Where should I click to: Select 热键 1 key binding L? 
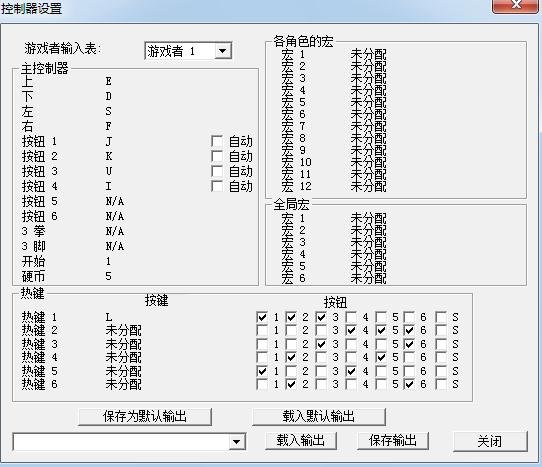(x=109, y=317)
